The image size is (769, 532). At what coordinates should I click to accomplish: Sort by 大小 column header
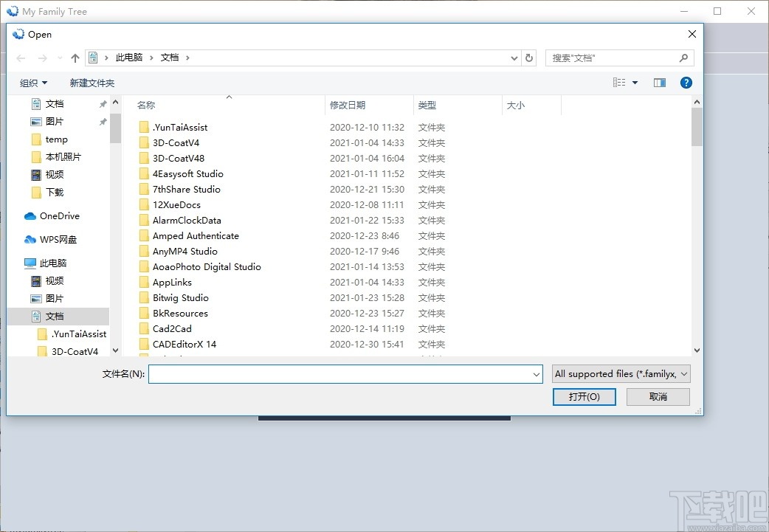516,105
